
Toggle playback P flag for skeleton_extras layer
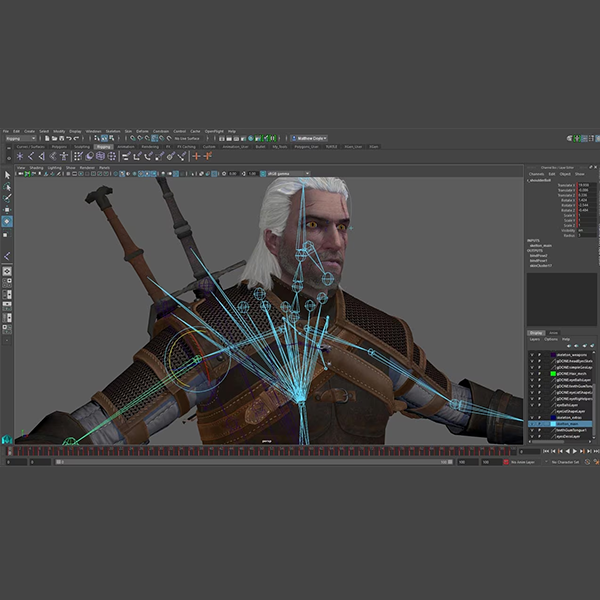pyautogui.click(x=539, y=417)
